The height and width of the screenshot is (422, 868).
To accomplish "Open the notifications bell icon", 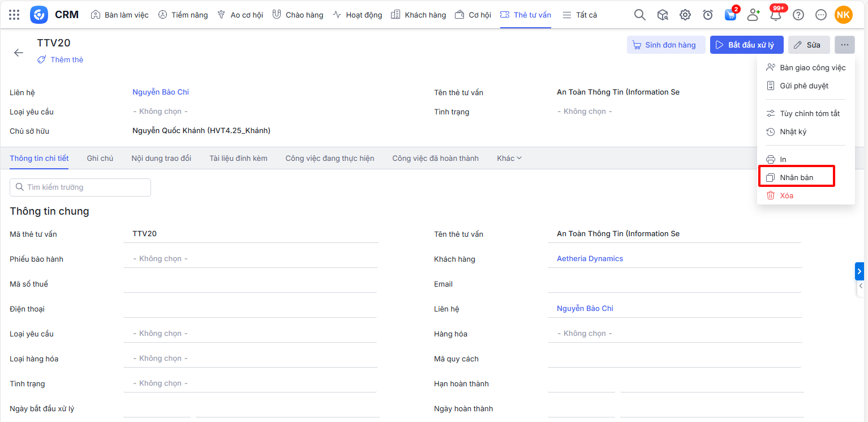I will (775, 15).
